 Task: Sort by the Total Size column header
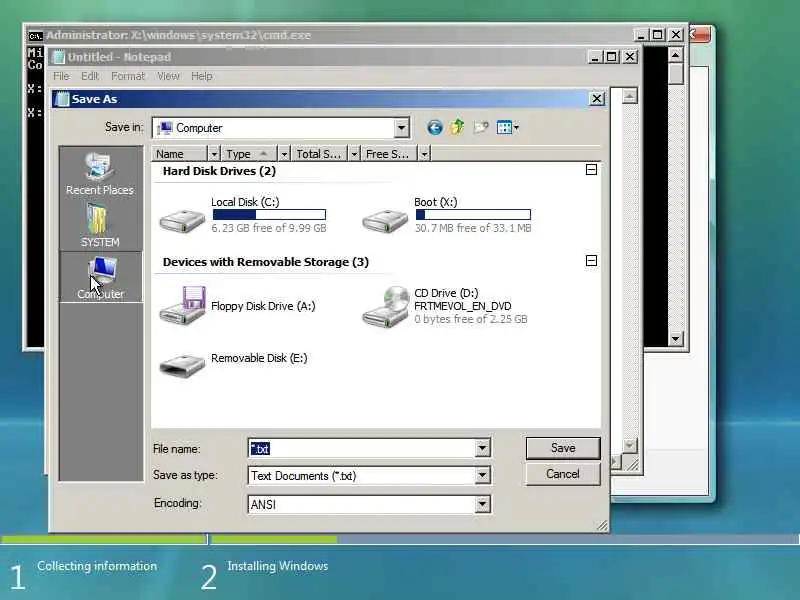point(320,154)
